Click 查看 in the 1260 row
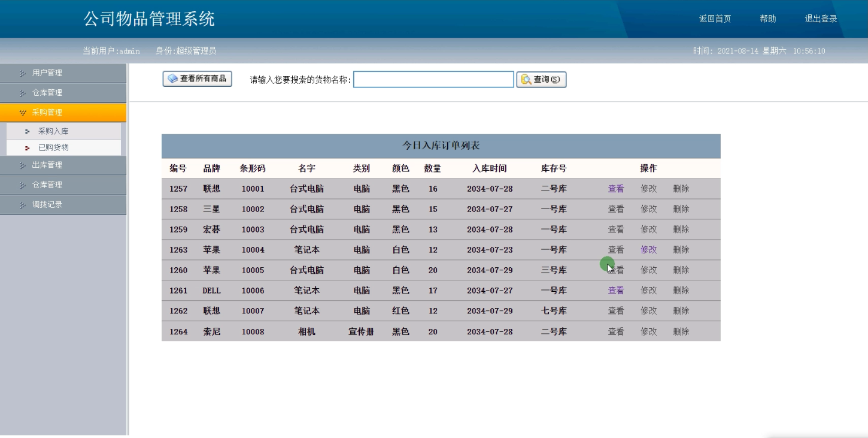The image size is (868, 438). point(616,270)
